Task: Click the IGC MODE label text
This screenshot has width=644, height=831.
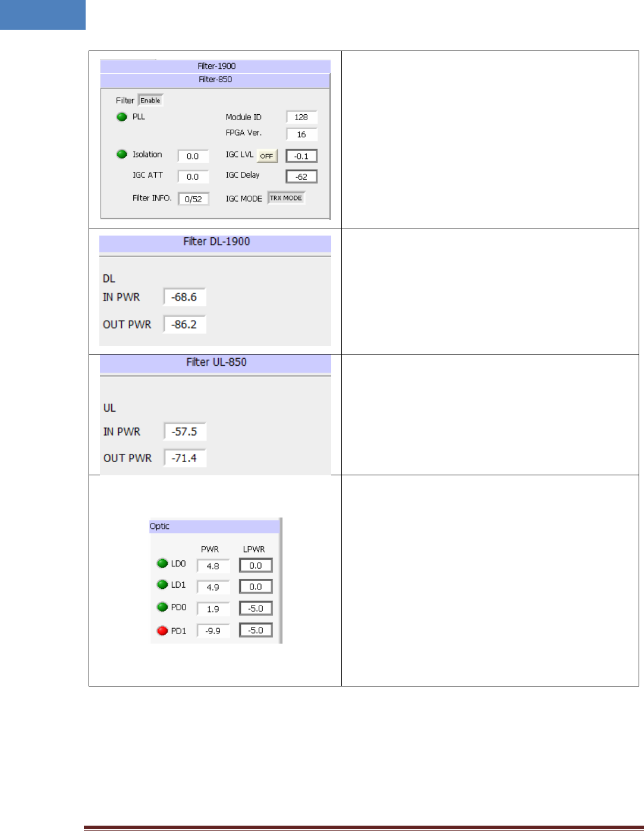Action: click(x=244, y=199)
